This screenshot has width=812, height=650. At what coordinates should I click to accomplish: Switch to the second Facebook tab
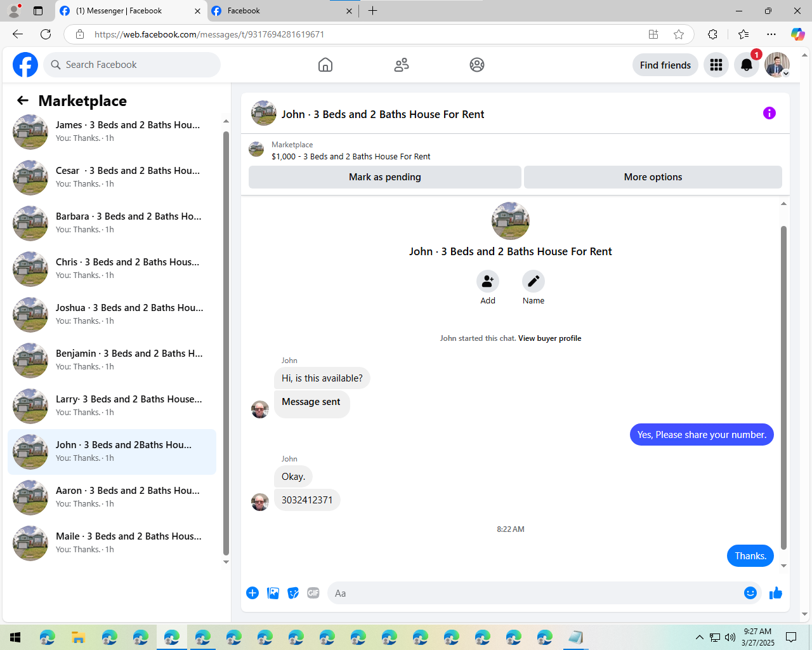[x=282, y=11]
